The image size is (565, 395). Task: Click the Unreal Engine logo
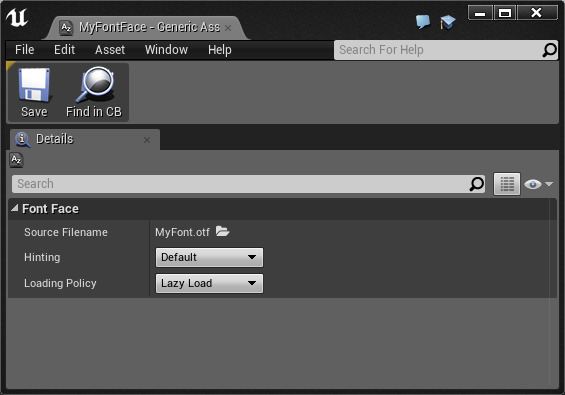(x=17, y=17)
